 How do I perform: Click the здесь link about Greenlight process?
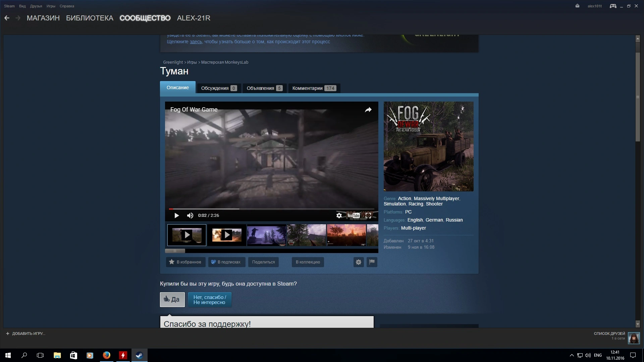click(196, 42)
